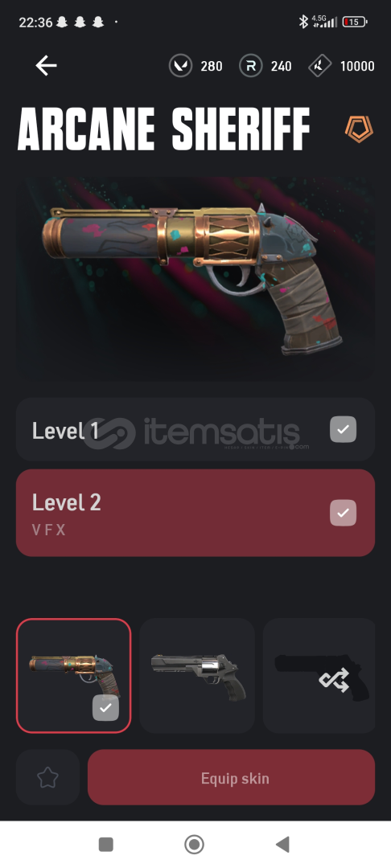Tap the 10000 Kingdom Credits balance
Screen dimensions: 391x868
click(357, 67)
